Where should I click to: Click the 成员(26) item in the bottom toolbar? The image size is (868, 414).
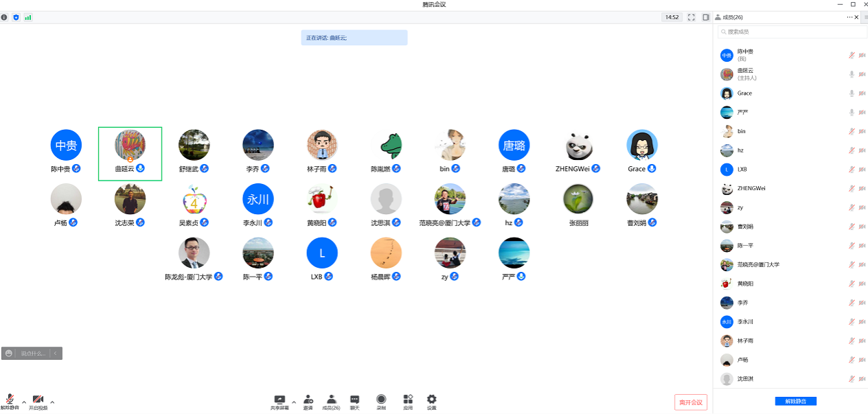(331, 401)
